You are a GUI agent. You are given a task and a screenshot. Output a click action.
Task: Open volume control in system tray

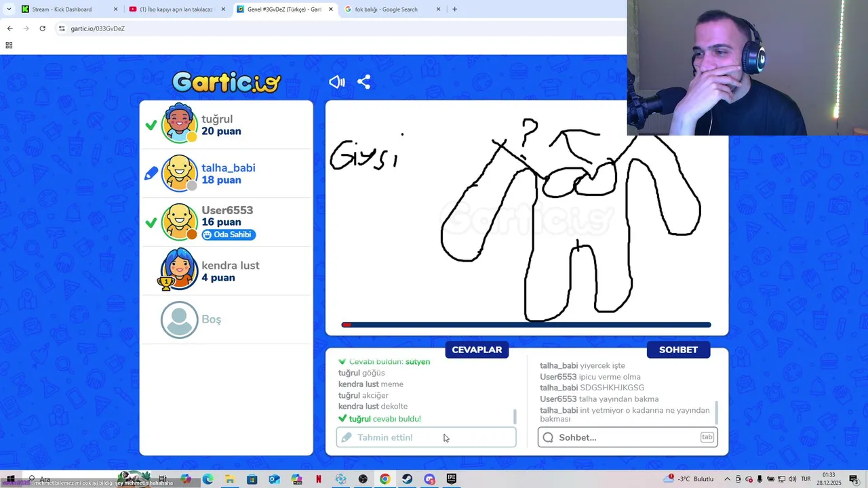(x=792, y=479)
